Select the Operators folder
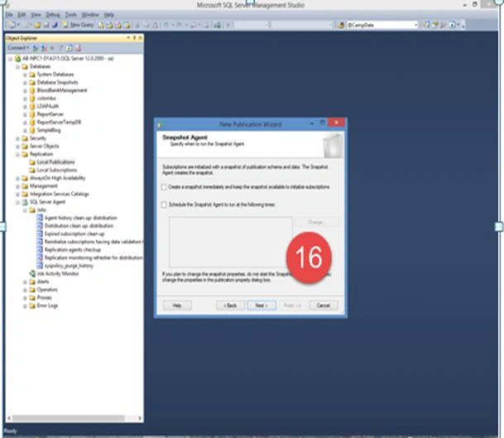 [x=47, y=290]
